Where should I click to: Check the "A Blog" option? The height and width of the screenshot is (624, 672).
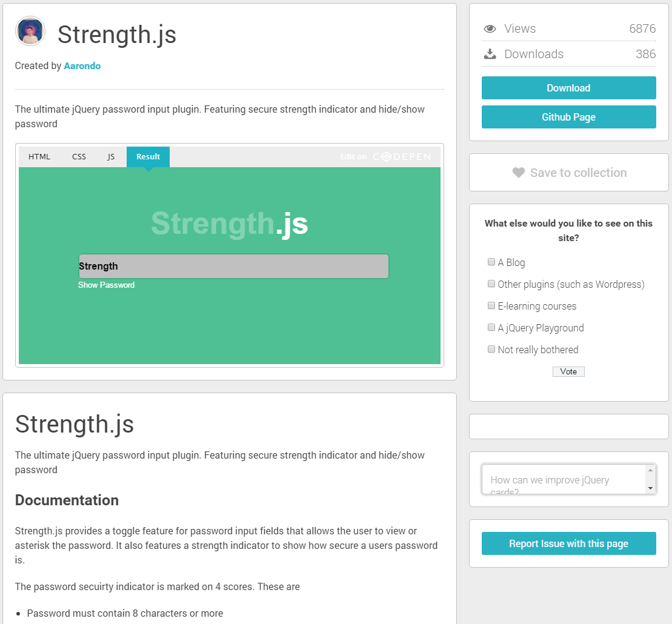click(x=491, y=262)
